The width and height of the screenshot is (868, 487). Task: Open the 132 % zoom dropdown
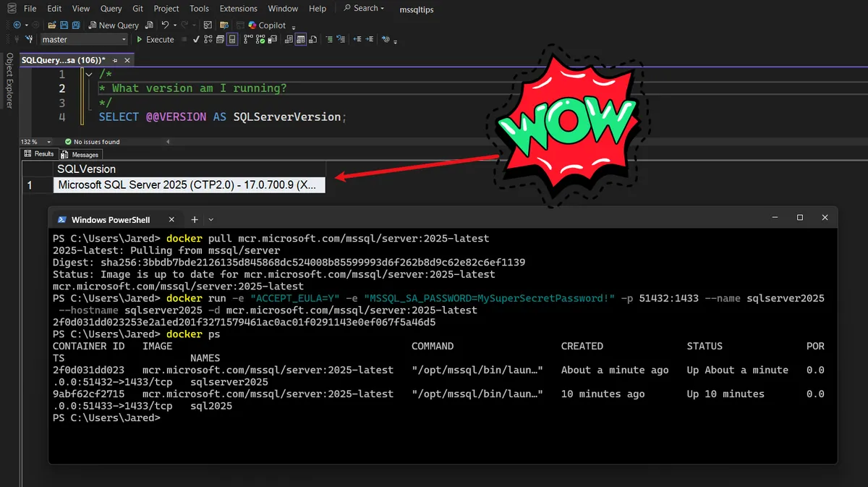click(x=48, y=142)
